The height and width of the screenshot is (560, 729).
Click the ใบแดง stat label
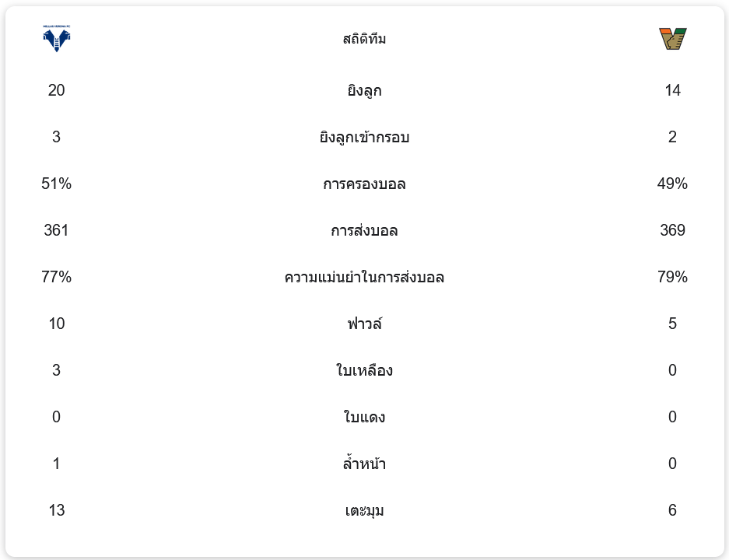coord(364,418)
